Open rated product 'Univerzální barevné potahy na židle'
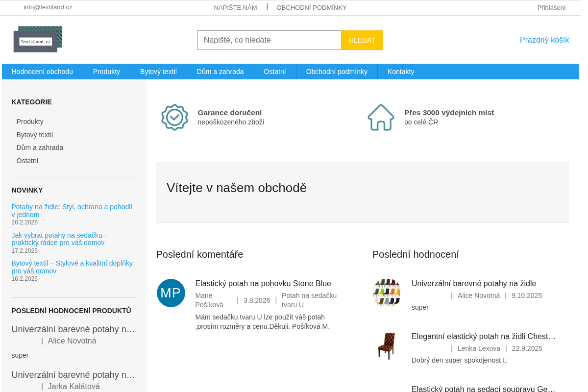 coord(474,283)
